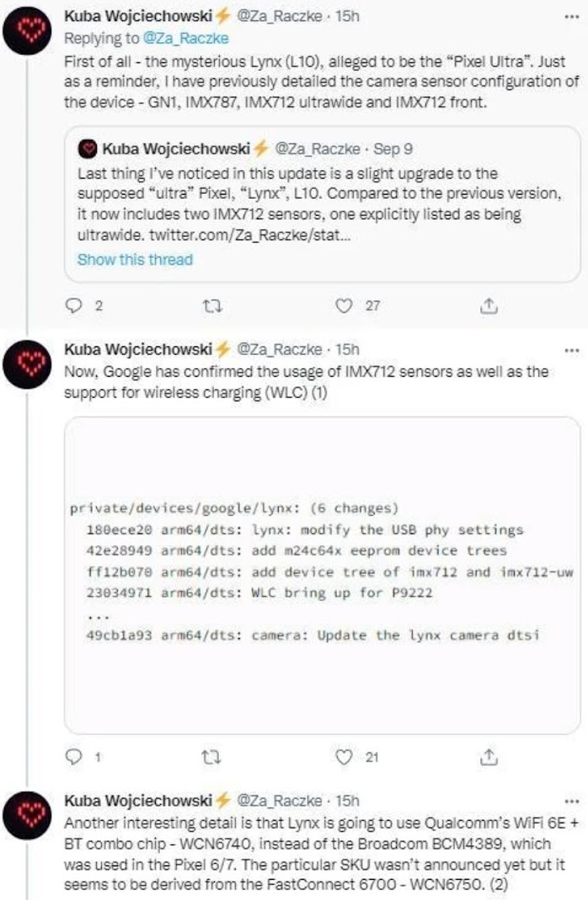Open the quoted Sep 9 tweet

tap(323, 204)
